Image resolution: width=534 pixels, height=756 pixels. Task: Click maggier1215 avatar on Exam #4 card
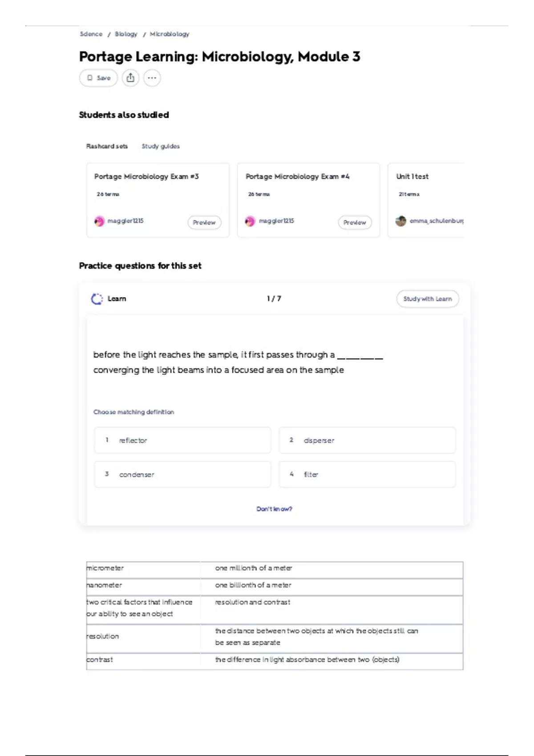pyautogui.click(x=250, y=221)
